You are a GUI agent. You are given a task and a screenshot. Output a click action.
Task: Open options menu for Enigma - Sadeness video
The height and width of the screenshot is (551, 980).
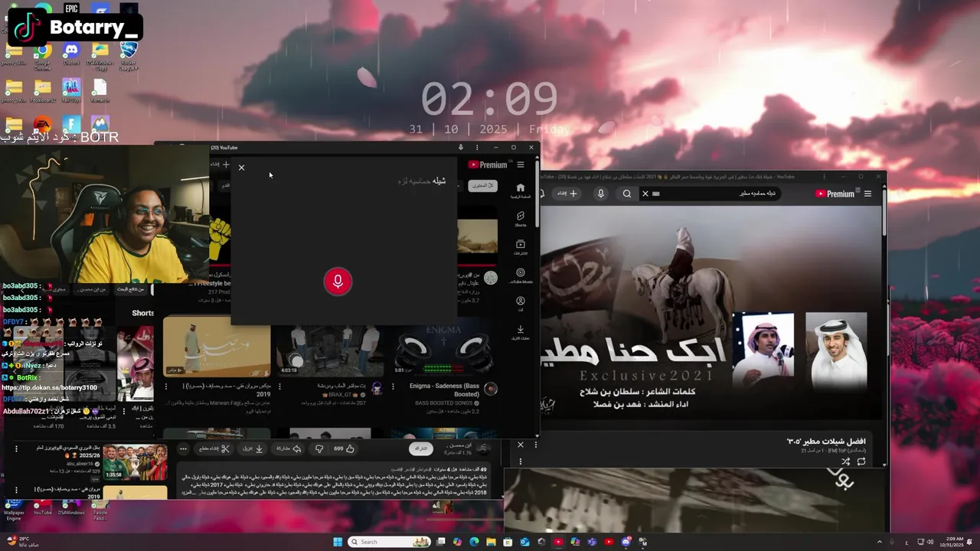click(392, 386)
